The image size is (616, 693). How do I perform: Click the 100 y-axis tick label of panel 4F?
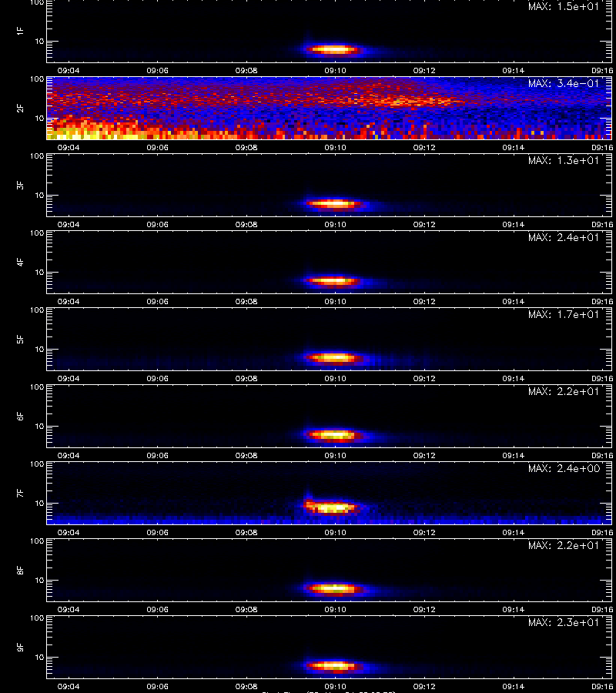tap(37, 233)
